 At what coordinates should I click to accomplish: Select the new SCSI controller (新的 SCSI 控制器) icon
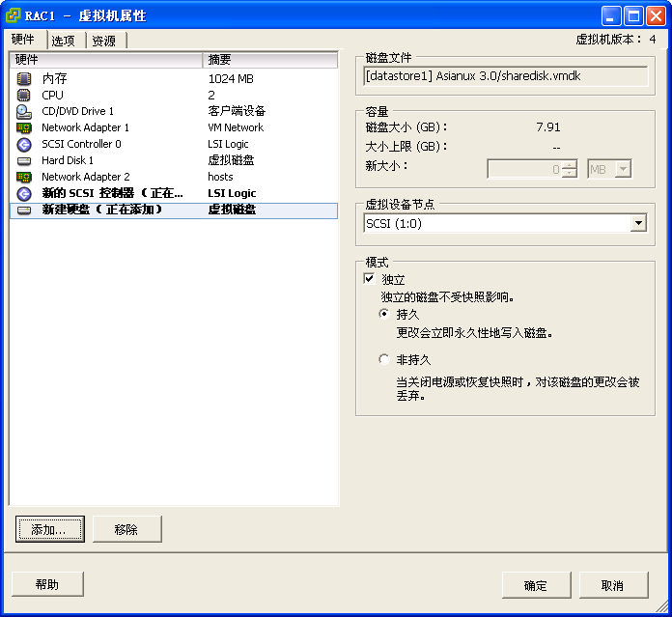click(24, 193)
